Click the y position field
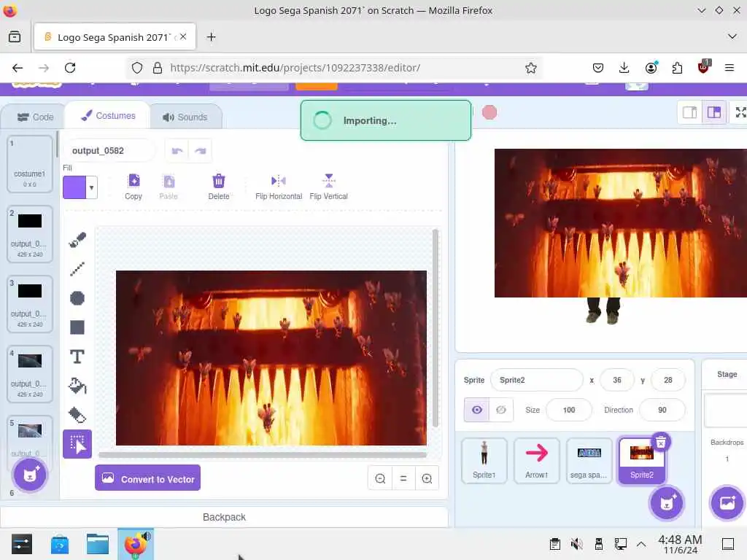Screen dimensions: 747x560 point(668,380)
